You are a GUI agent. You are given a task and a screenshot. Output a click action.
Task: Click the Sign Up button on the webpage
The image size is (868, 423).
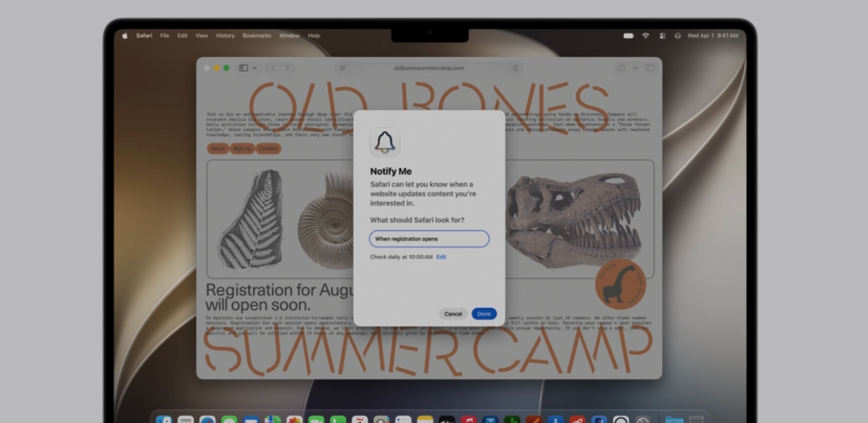coord(242,149)
